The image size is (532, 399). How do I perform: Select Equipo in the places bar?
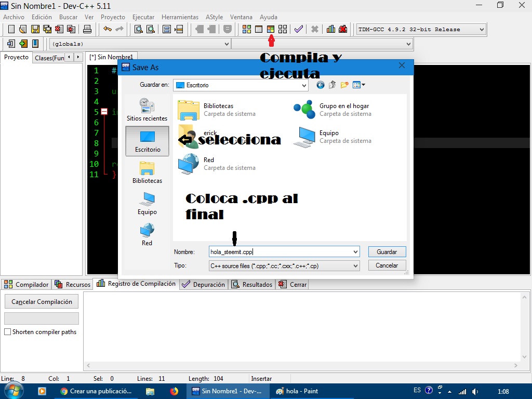[147, 204]
